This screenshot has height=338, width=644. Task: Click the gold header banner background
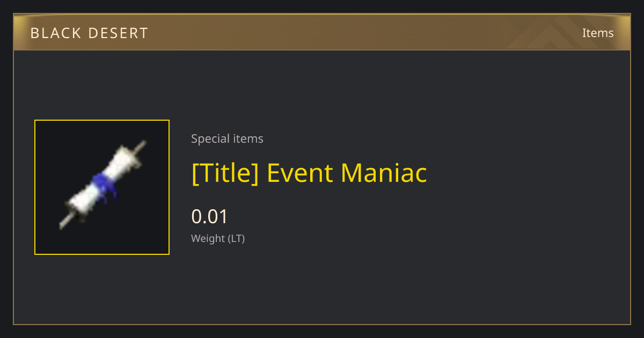click(x=322, y=32)
